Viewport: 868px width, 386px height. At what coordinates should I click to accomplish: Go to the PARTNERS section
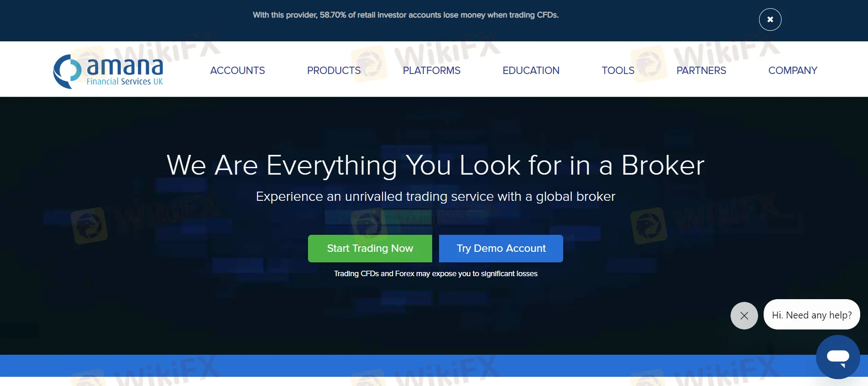[701, 70]
